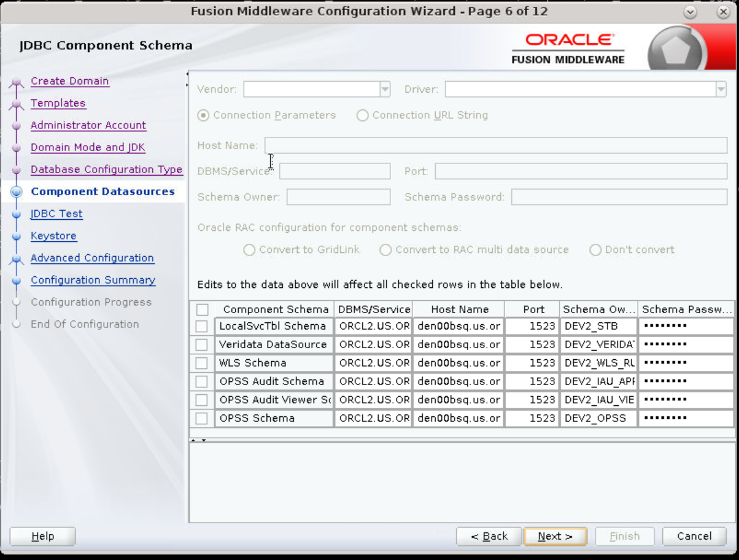The image size is (739, 560).
Task: Click the JDBC Test step bullet icon
Action: point(17,214)
